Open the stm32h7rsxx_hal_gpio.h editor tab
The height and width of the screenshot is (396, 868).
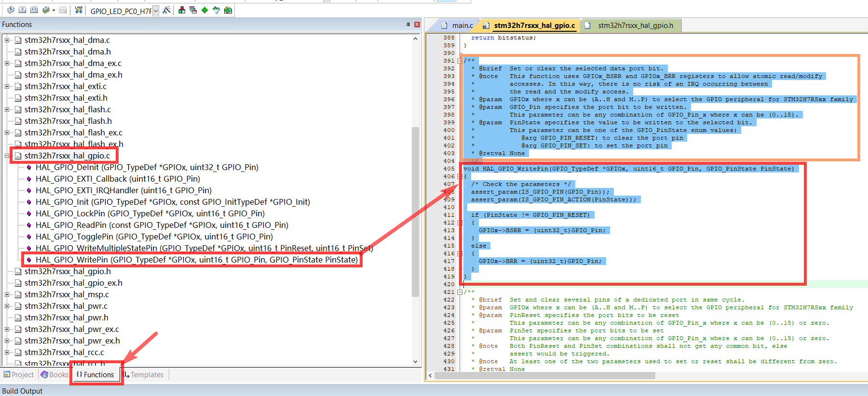[631, 26]
